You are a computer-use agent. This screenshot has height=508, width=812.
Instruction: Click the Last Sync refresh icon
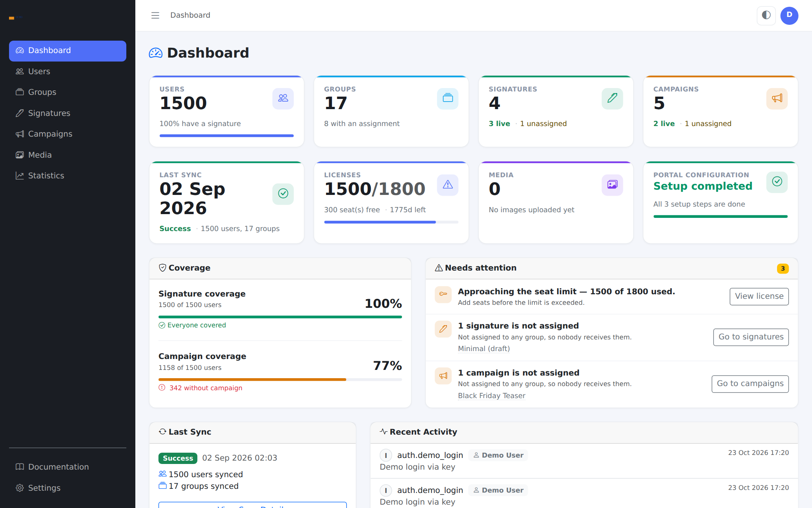coord(162,432)
